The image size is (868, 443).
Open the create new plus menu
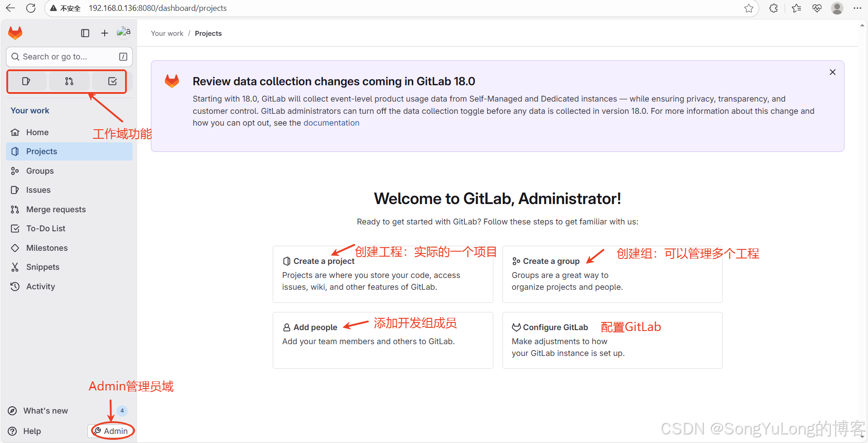pyautogui.click(x=105, y=33)
